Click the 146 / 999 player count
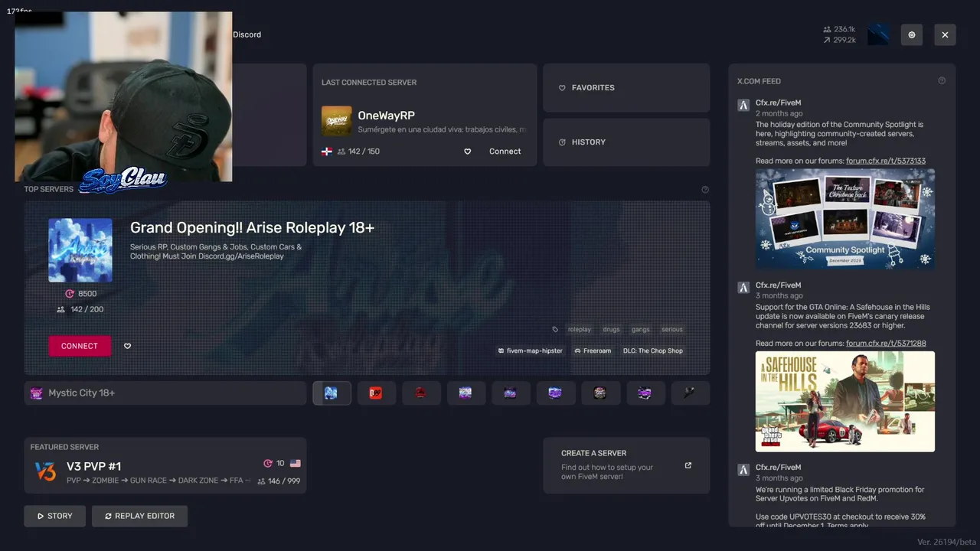Image resolution: width=980 pixels, height=551 pixels. click(279, 481)
